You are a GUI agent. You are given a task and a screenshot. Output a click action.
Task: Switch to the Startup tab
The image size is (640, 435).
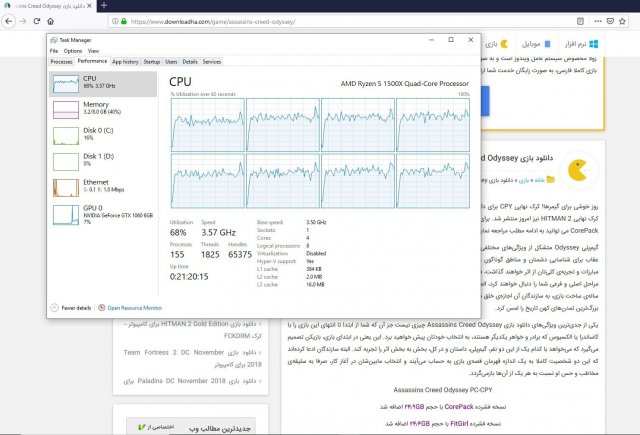(x=151, y=62)
